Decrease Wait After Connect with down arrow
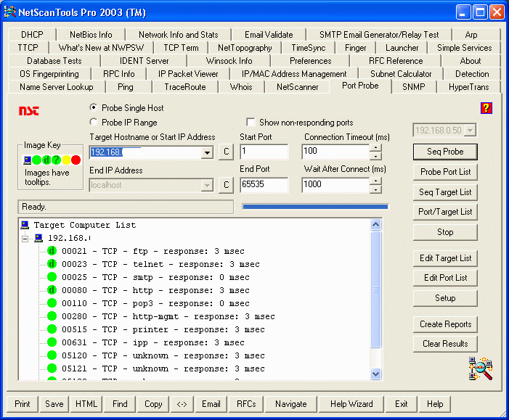The image size is (509, 420). (x=375, y=189)
